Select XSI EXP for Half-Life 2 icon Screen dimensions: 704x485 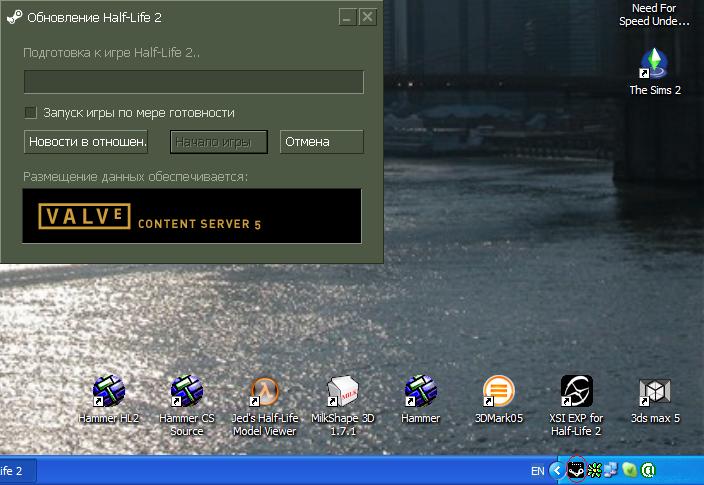pos(576,405)
